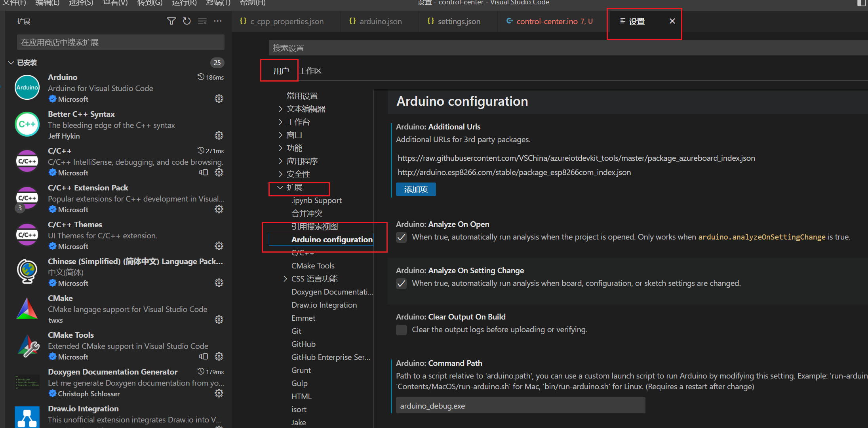The width and height of the screenshot is (868, 428).
Task: Select Draw.io Integration in settings tree
Action: point(324,305)
